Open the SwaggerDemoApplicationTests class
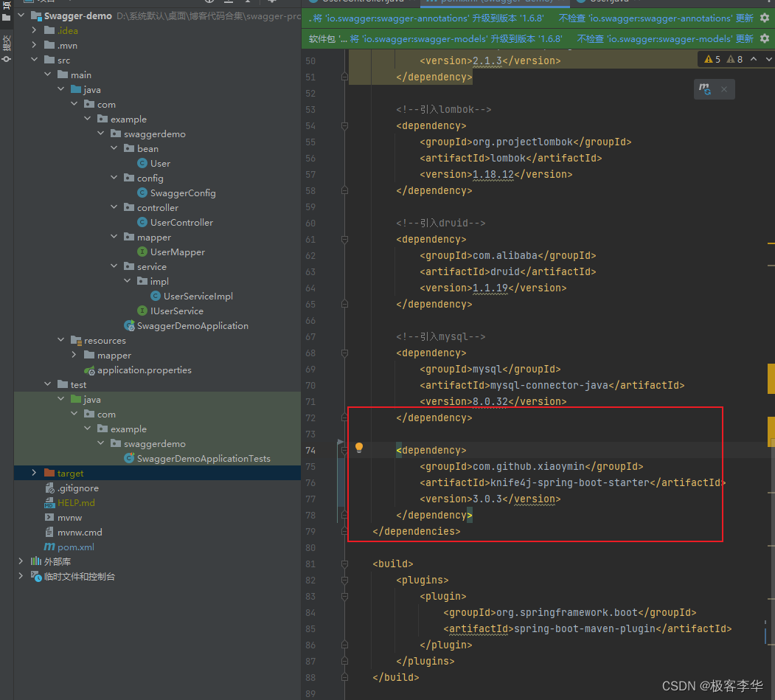The width and height of the screenshot is (775, 700). point(203,458)
